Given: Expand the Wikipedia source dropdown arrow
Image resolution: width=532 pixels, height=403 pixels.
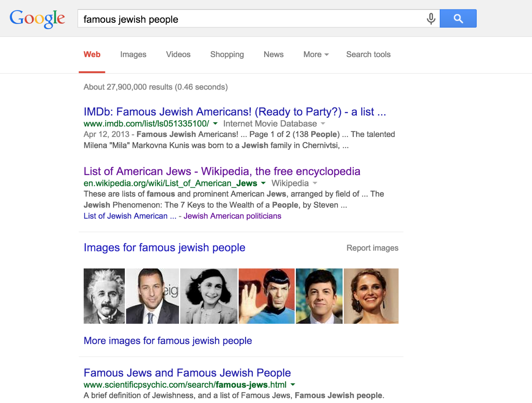Looking at the screenshot, I should click(x=315, y=183).
